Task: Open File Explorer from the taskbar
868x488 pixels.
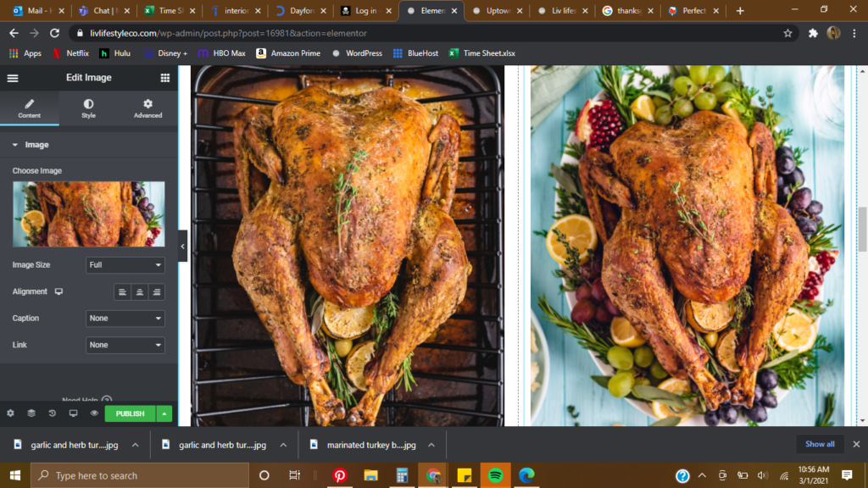Action: point(371,475)
